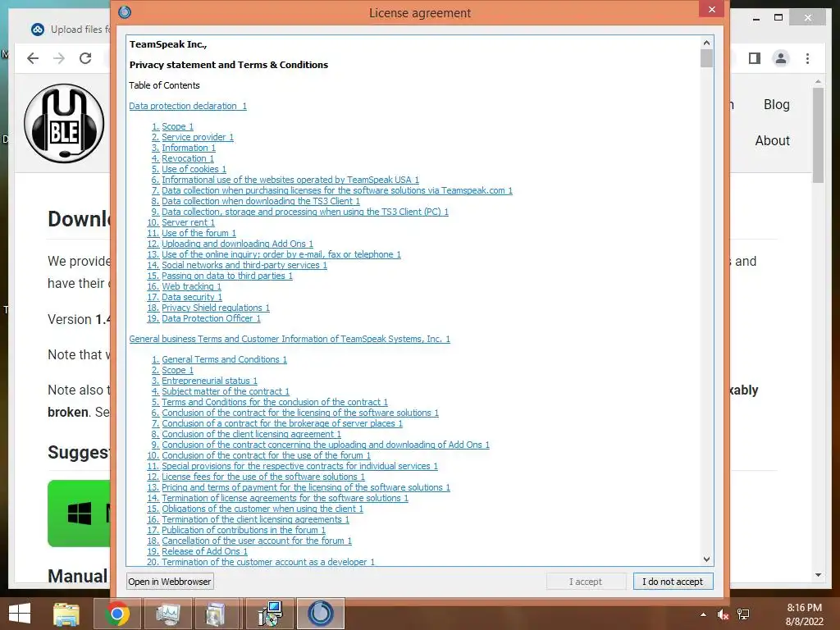Open About in website navigation
840x630 pixels.
pyautogui.click(x=772, y=141)
